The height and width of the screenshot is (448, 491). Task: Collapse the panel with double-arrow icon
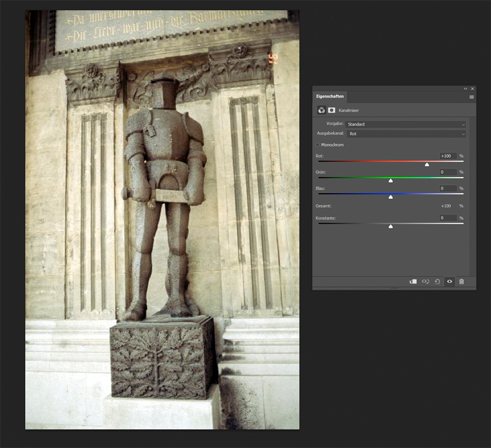[x=465, y=89]
